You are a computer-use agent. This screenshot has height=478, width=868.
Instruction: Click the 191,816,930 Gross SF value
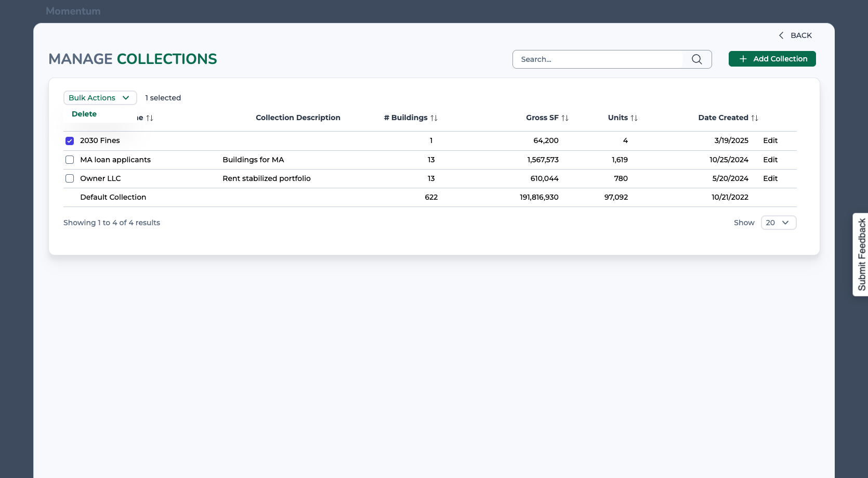539,197
